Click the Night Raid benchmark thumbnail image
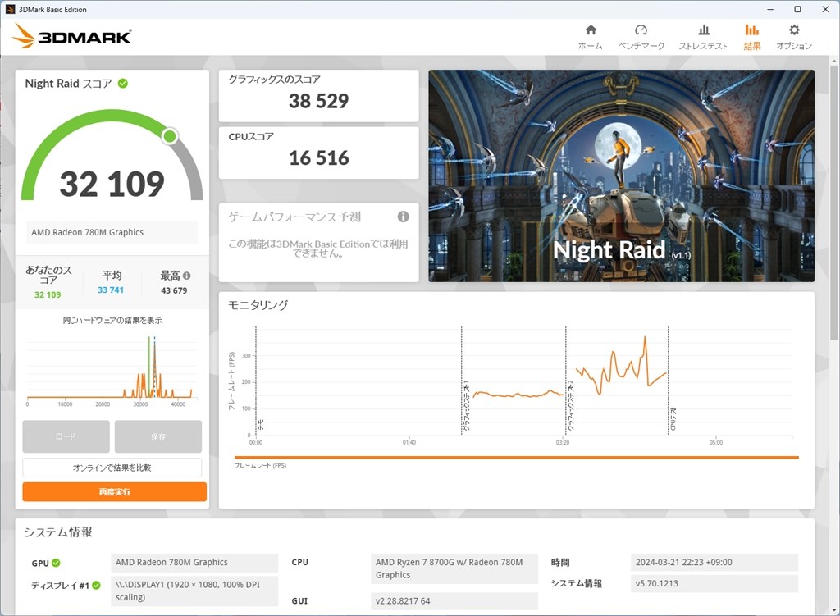Image resolution: width=840 pixels, height=616 pixels. (621, 176)
